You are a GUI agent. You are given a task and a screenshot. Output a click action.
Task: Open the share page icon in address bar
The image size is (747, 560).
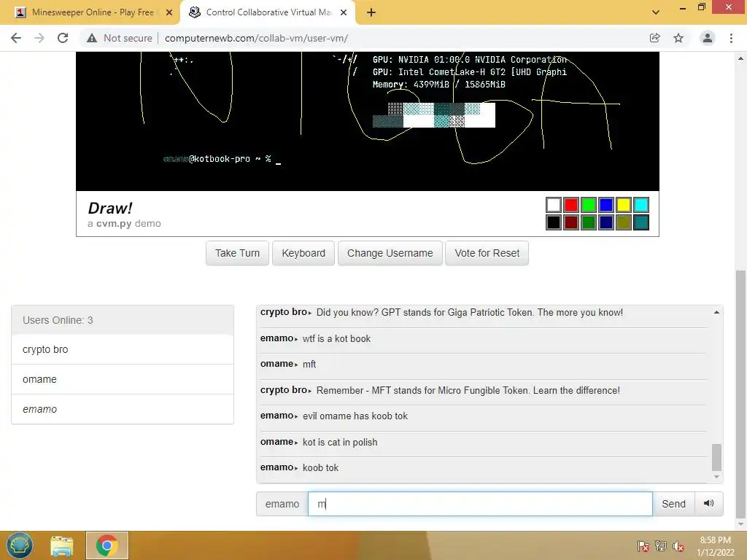pos(655,38)
